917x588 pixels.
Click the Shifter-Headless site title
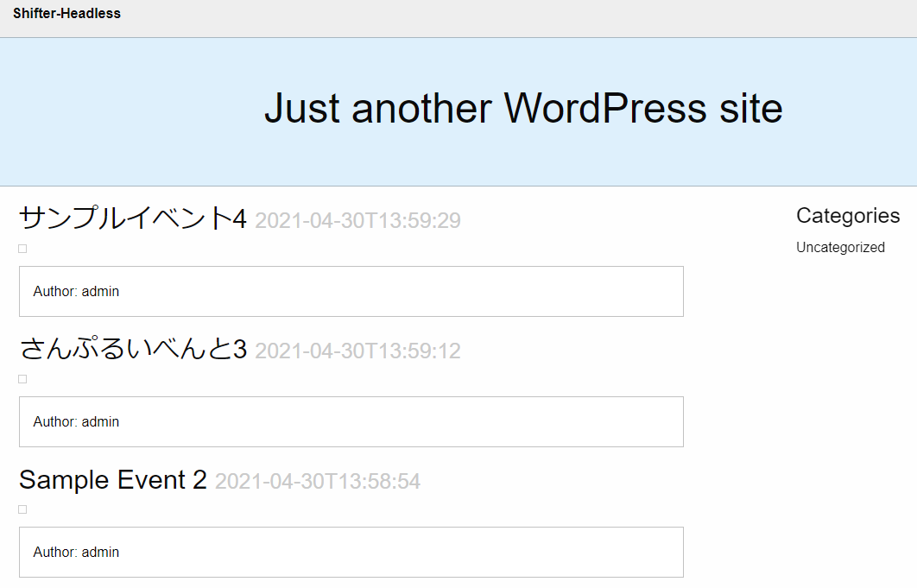(x=66, y=14)
